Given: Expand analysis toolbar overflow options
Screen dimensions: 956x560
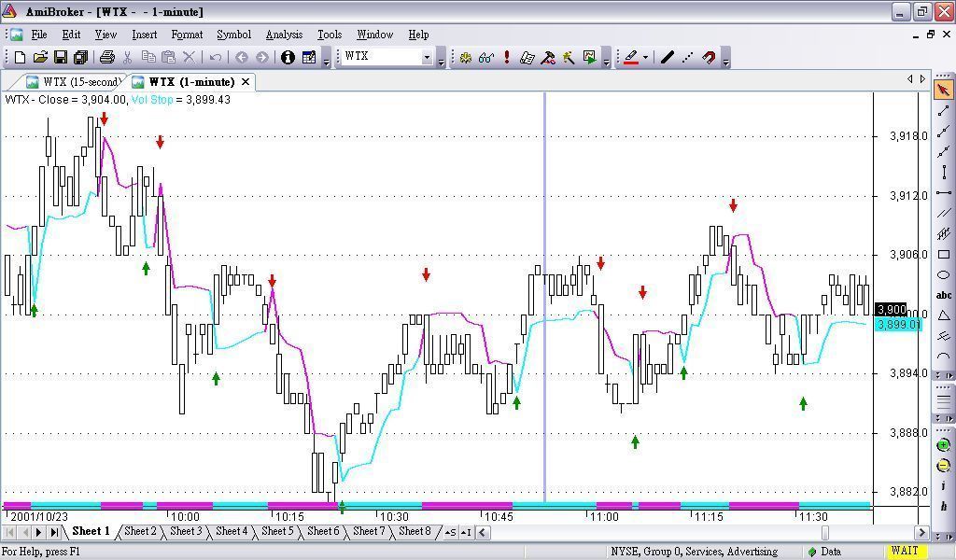Looking at the screenshot, I should (606, 59).
